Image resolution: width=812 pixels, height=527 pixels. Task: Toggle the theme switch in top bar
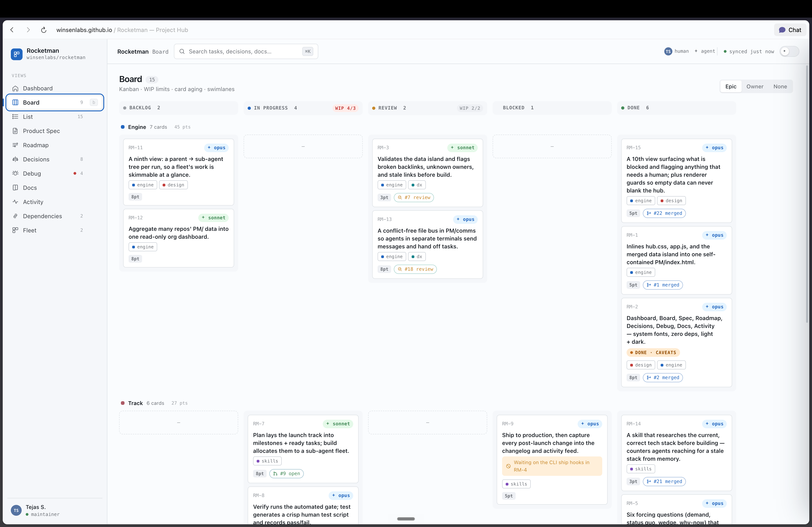(789, 51)
